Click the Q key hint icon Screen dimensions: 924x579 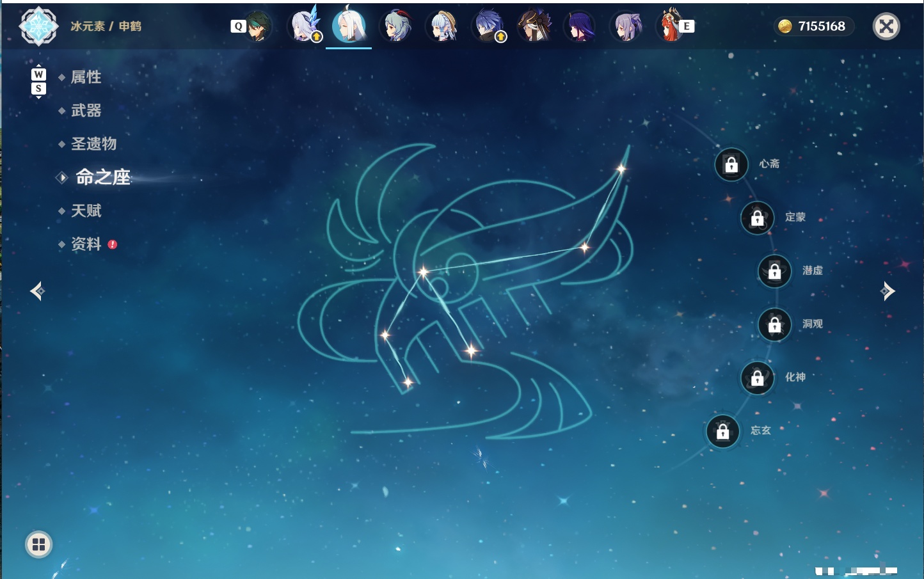click(x=238, y=26)
